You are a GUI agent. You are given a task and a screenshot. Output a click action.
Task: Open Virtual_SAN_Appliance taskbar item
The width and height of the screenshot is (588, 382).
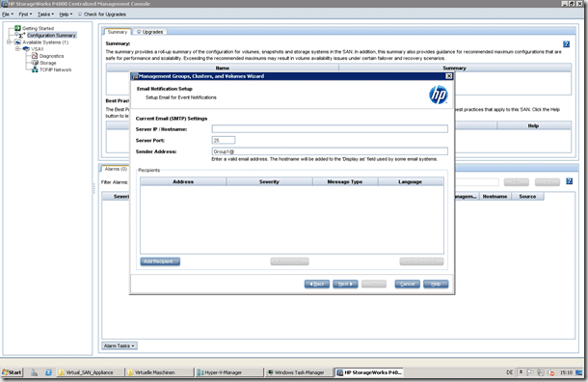tap(90, 372)
